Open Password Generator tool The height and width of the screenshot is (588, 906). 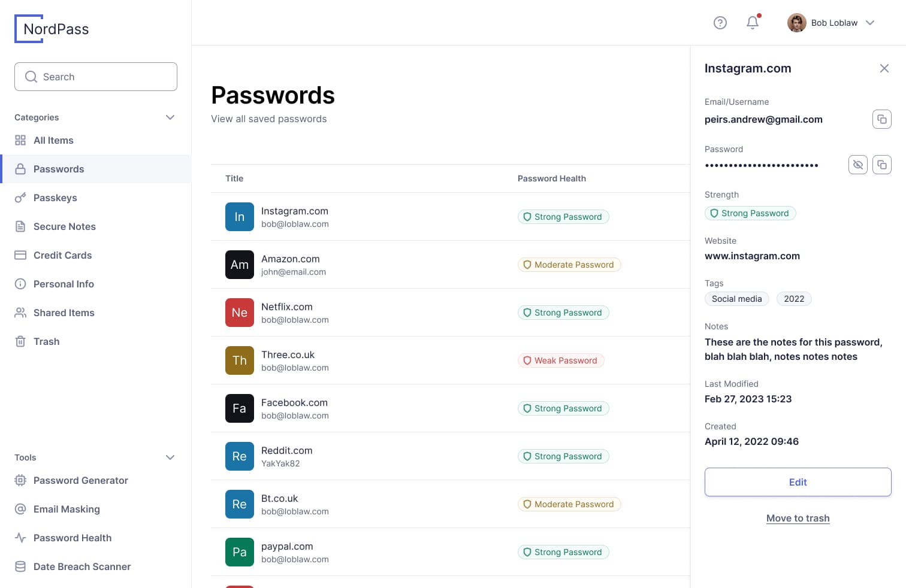96,480
